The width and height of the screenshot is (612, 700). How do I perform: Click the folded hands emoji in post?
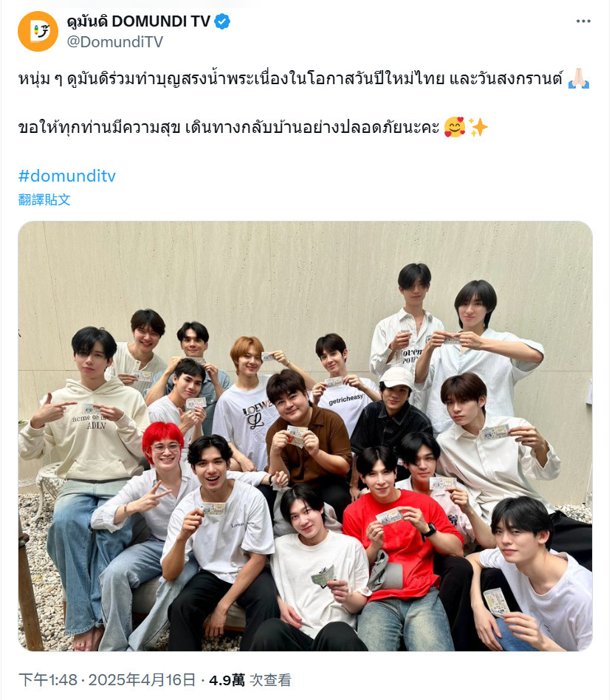tap(579, 78)
